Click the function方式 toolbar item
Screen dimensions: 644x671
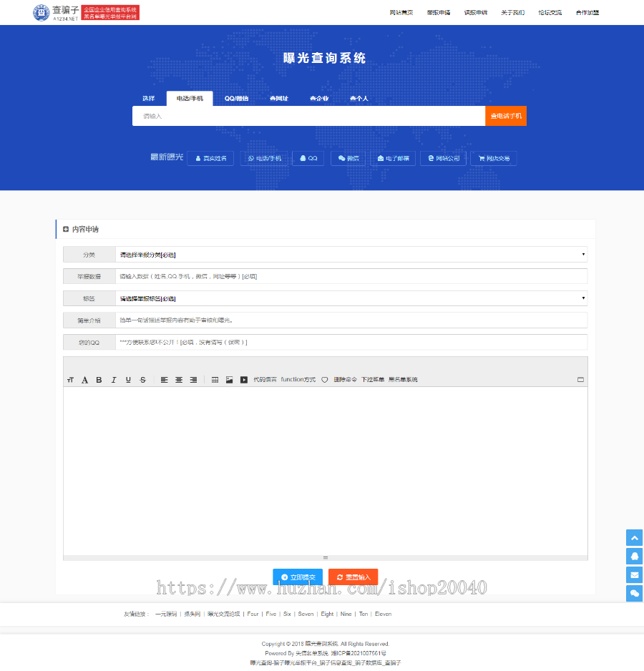pyautogui.click(x=298, y=380)
